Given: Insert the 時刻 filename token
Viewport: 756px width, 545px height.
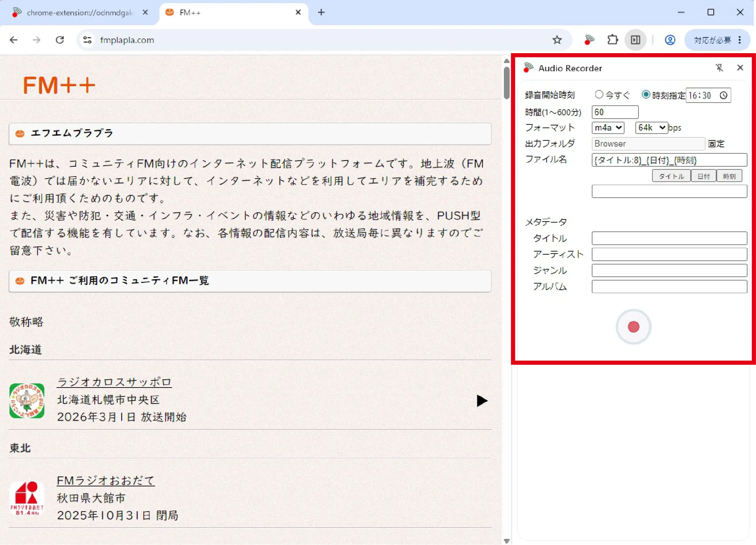Looking at the screenshot, I should coord(729,176).
